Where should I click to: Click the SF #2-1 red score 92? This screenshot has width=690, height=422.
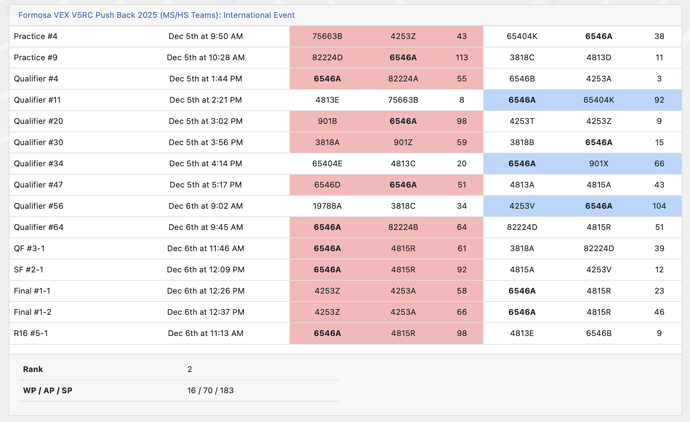click(462, 270)
